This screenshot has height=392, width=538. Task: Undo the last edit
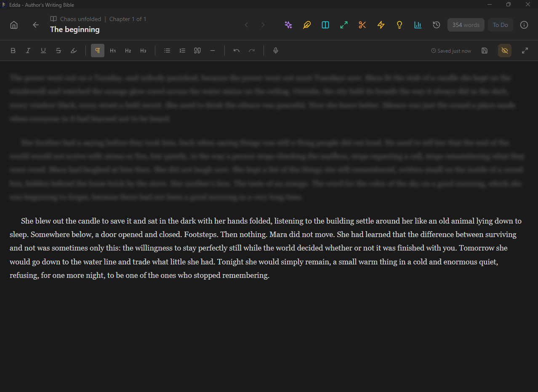[237, 51]
